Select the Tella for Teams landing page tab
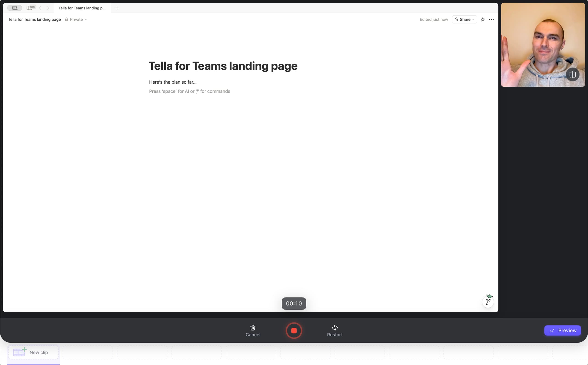This screenshot has width=588, height=365. (82, 8)
